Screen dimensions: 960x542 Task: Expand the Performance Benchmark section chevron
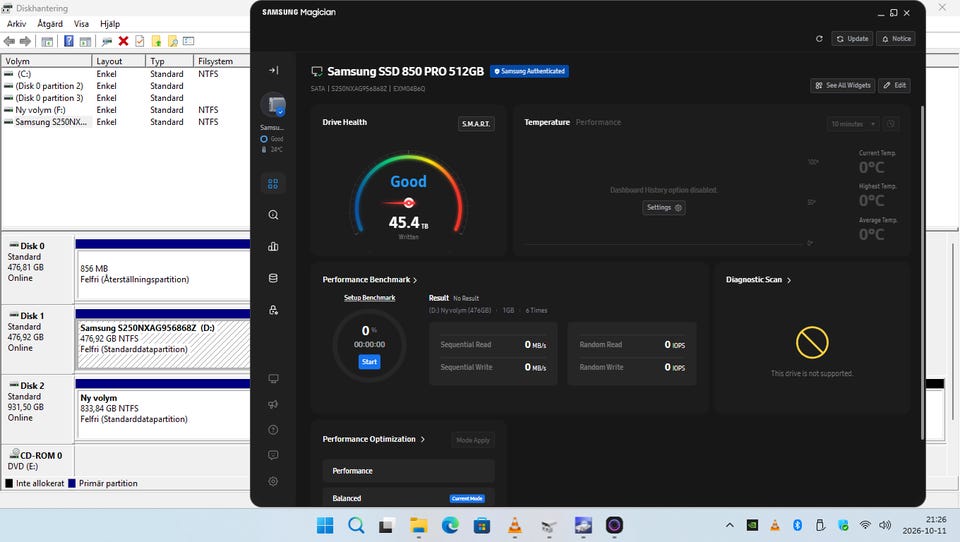(415, 280)
